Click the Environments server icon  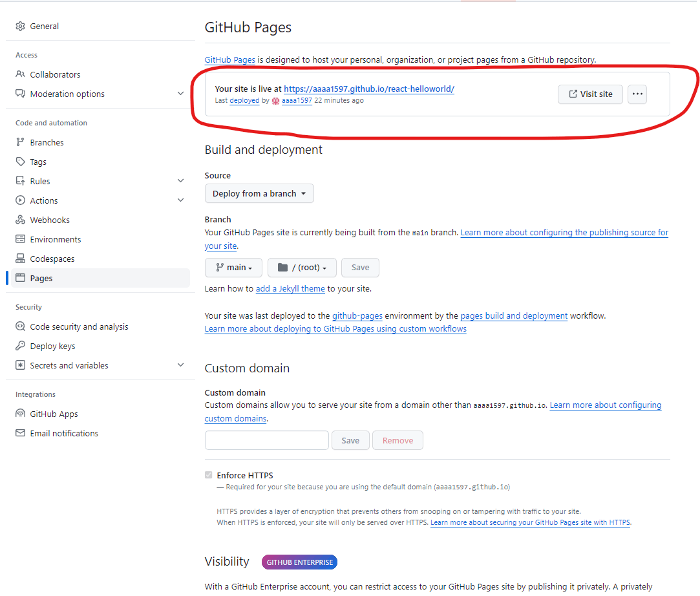(20, 239)
